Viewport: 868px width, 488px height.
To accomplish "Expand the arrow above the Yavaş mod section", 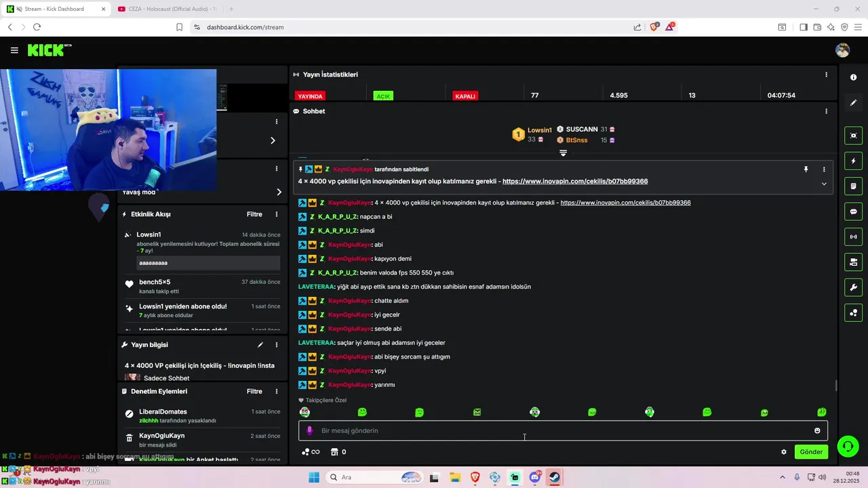I will click(x=273, y=140).
